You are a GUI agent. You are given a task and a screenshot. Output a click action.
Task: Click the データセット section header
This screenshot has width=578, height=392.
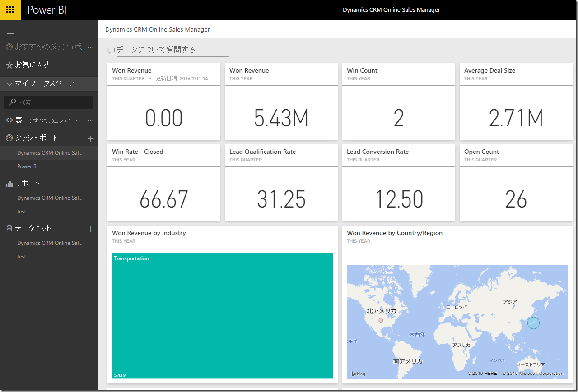tap(33, 228)
